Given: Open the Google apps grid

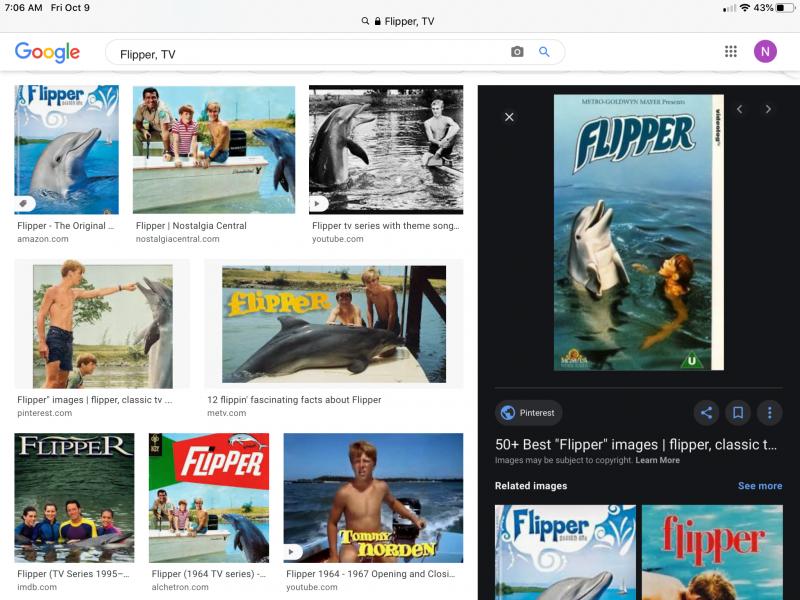Looking at the screenshot, I should click(731, 52).
